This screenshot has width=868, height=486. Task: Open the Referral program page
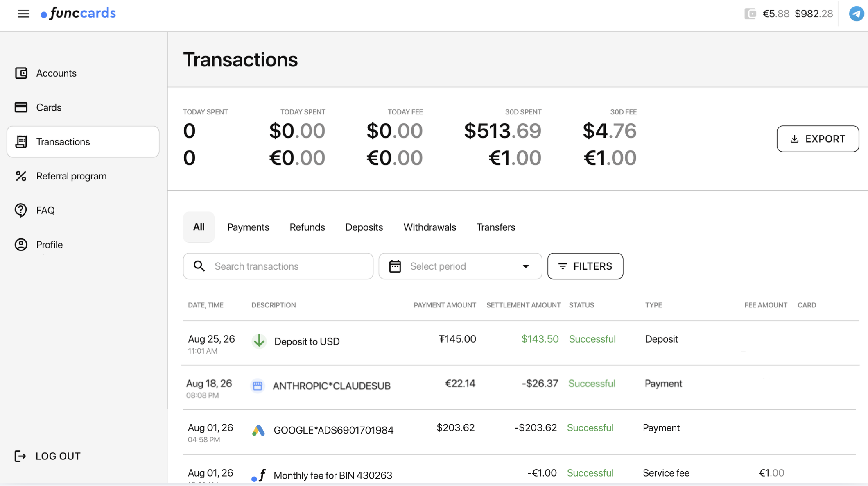tap(71, 176)
